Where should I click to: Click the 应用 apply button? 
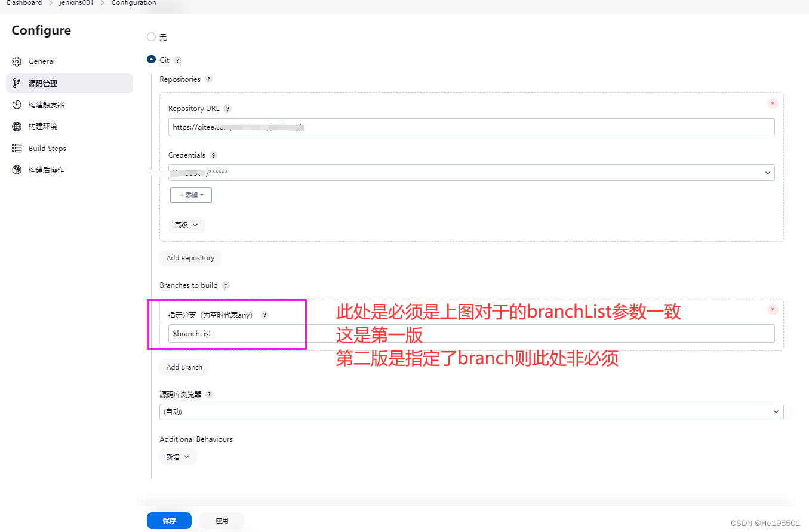coord(222,521)
